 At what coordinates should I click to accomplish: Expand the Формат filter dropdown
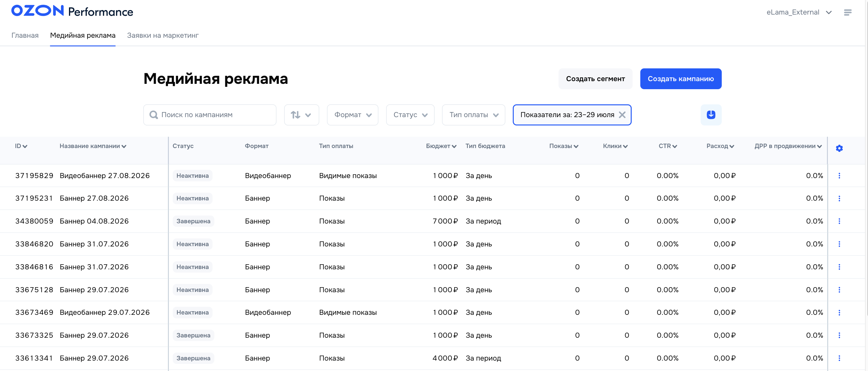(353, 115)
